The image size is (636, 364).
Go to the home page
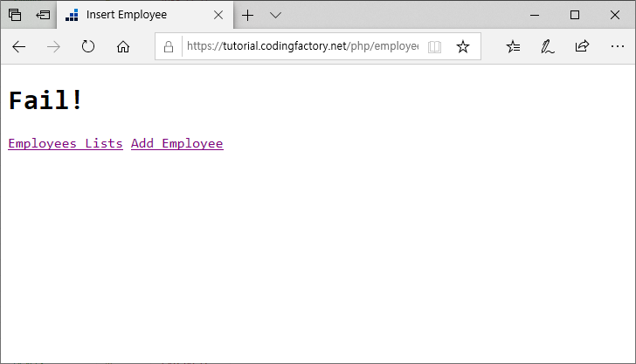pos(123,46)
